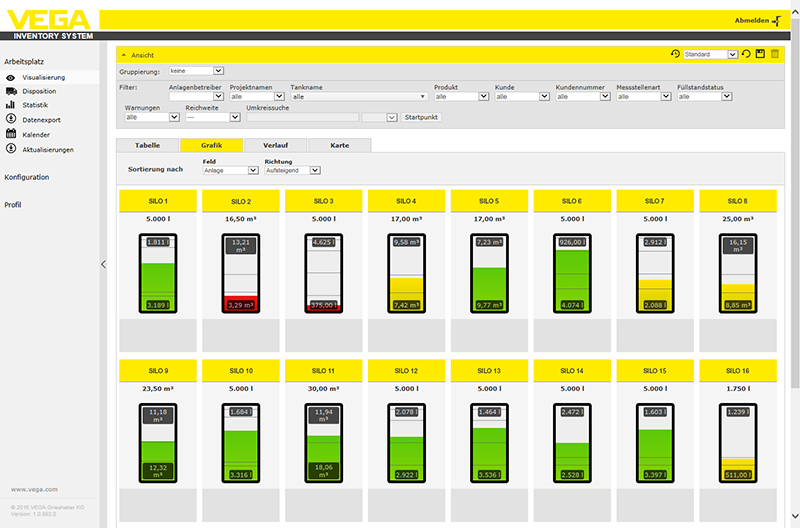Reset the view with the reload icon

746,54
